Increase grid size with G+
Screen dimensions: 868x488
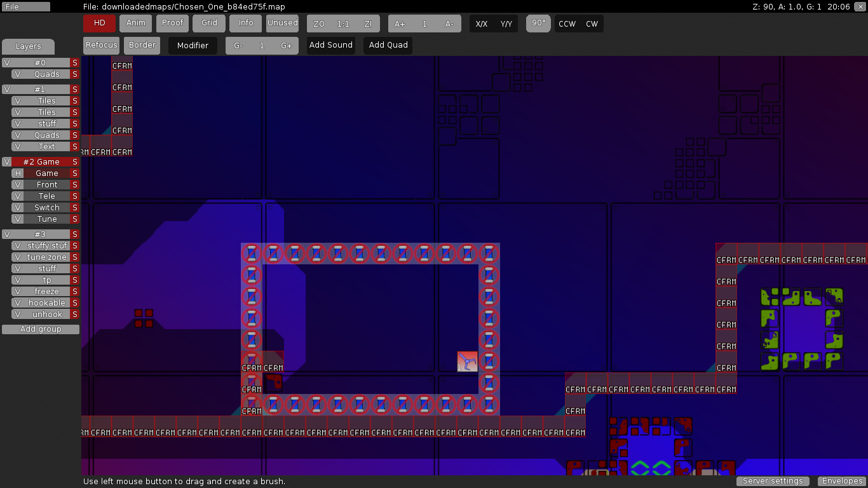[287, 46]
